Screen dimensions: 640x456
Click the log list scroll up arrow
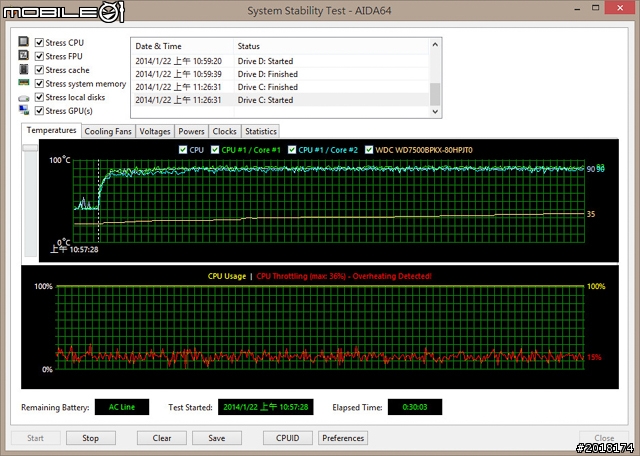tap(435, 44)
